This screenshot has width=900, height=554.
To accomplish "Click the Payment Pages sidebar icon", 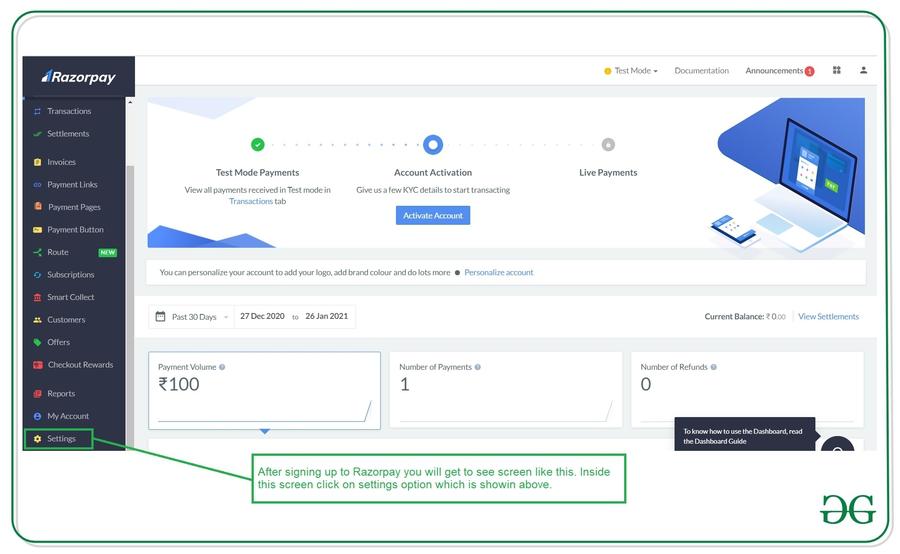I will 38,207.
